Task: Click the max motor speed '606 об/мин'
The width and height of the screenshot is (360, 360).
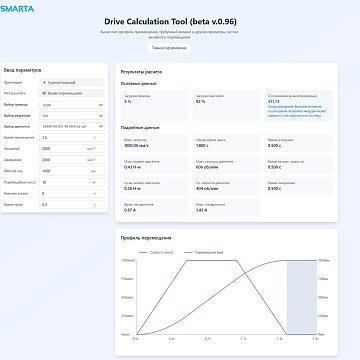Action: coord(207,167)
